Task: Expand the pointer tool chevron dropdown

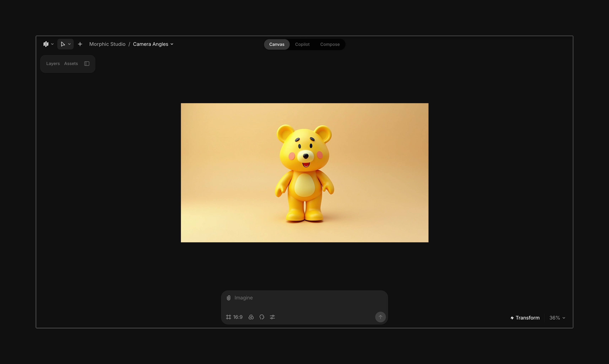Action: click(69, 44)
